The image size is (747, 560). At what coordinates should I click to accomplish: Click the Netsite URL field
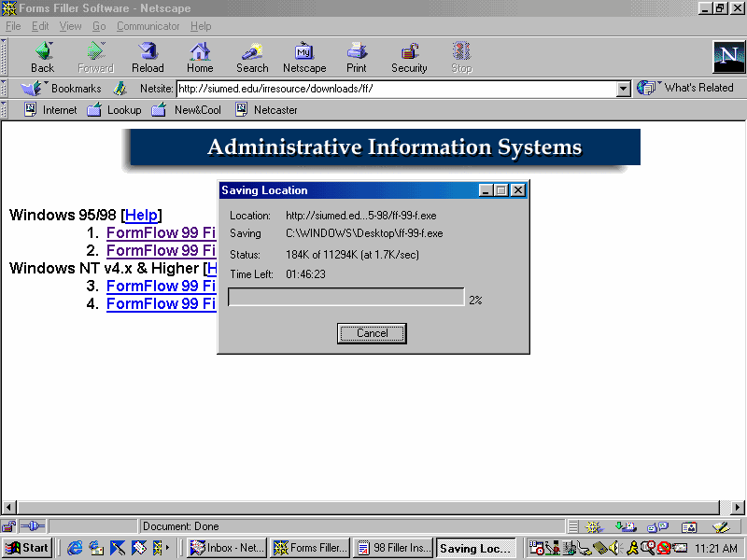point(396,89)
